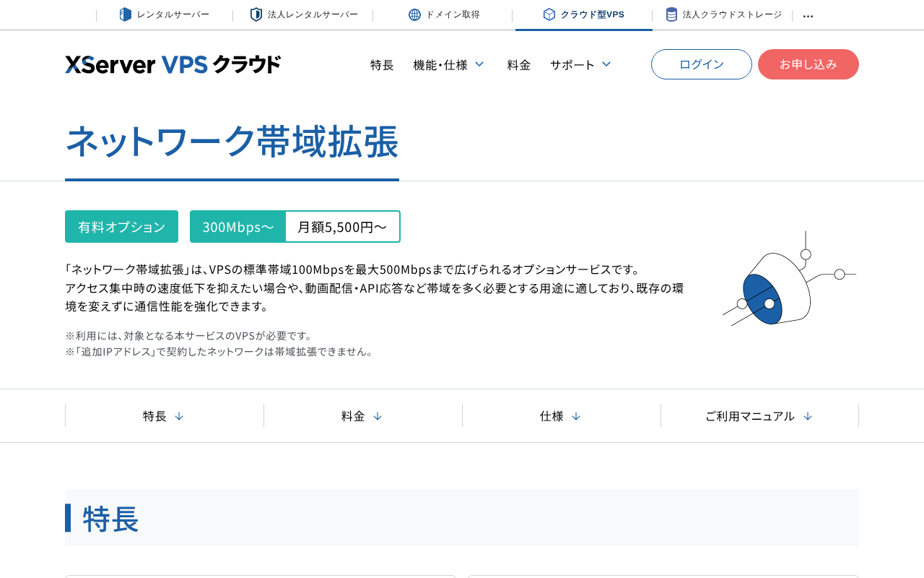Screen dimensions: 924x578
Task: Click the XServer VPS クラウド logo
Action: click(173, 64)
